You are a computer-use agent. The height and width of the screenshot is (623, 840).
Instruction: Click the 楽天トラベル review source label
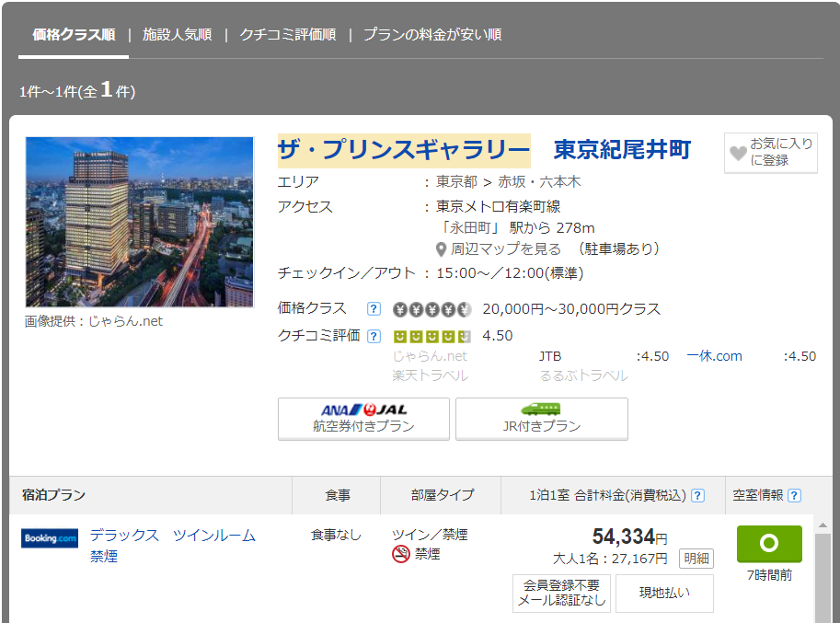(431, 375)
